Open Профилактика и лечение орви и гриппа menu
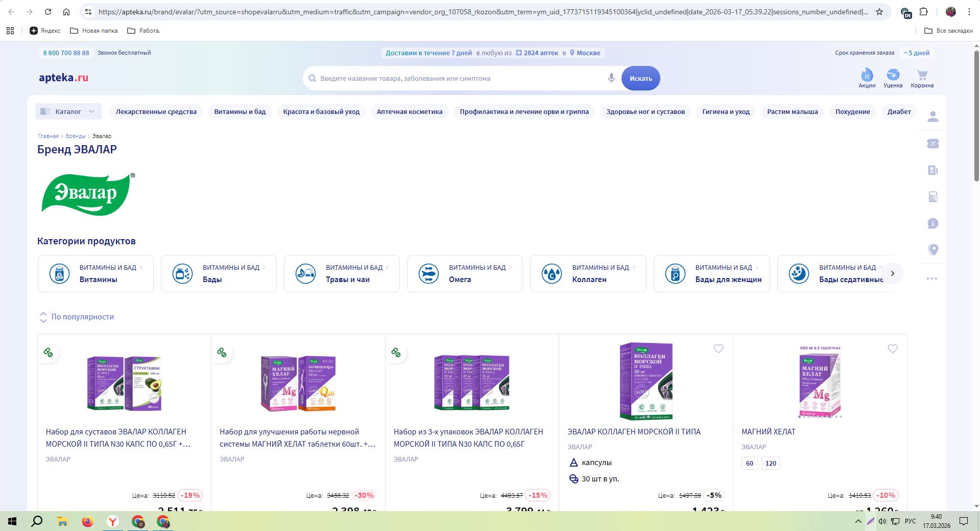The height and width of the screenshot is (531, 980). (524, 111)
